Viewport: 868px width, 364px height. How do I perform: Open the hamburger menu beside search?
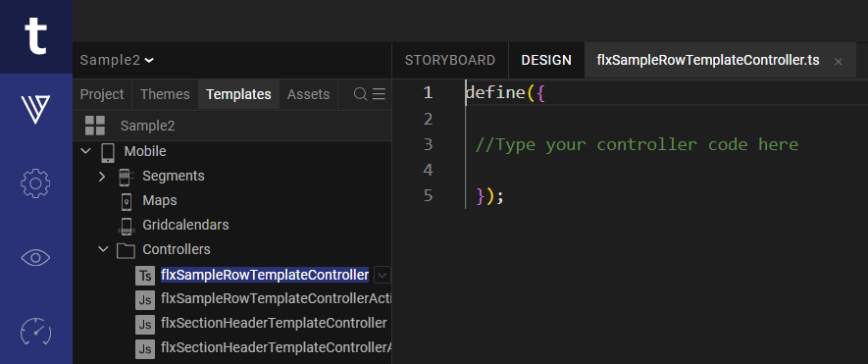point(379,94)
